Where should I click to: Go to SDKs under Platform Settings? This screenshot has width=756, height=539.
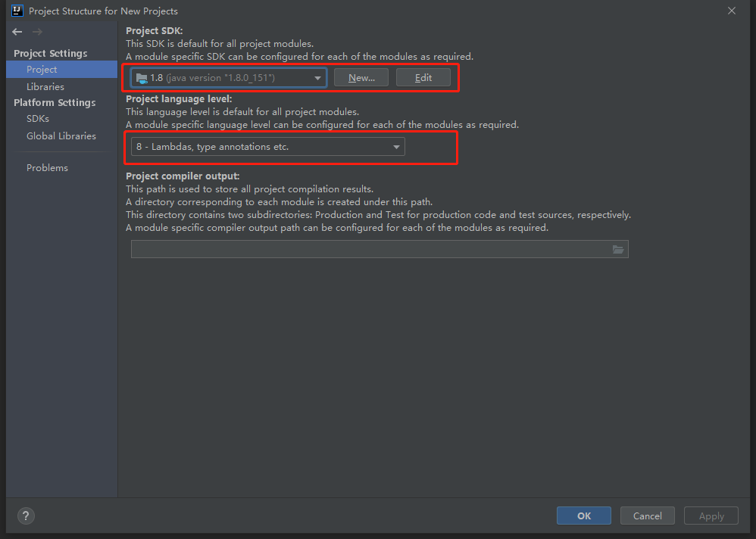pos(38,119)
